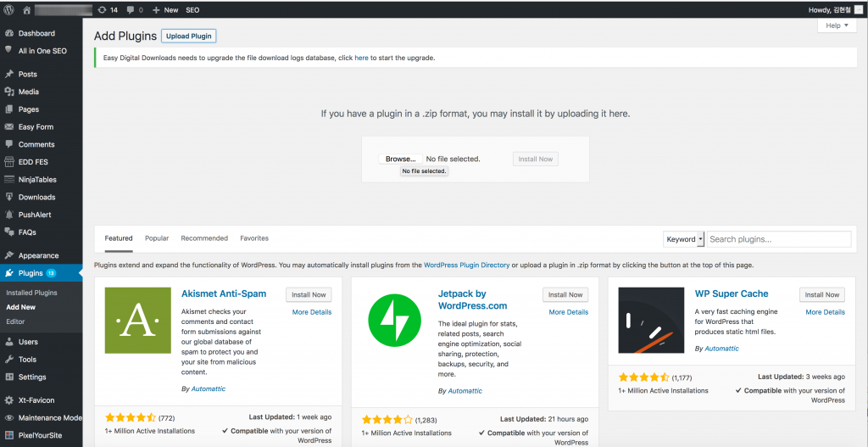
Task: Open the site home icon in admin bar
Action: tap(26, 9)
